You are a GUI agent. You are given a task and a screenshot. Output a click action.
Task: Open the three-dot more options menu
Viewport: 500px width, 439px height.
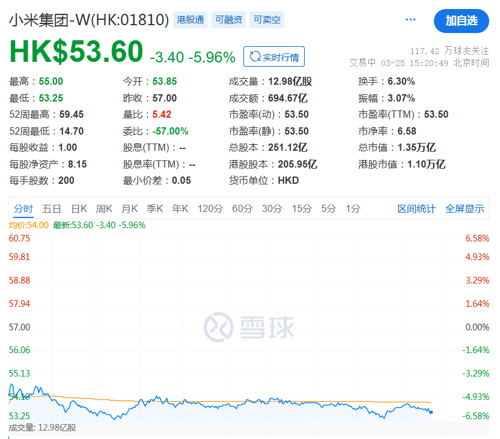[x=410, y=20]
